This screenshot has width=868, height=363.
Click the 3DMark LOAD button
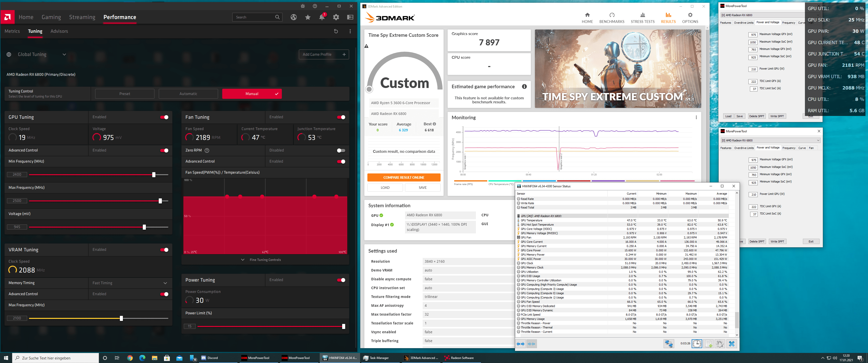tap(385, 188)
